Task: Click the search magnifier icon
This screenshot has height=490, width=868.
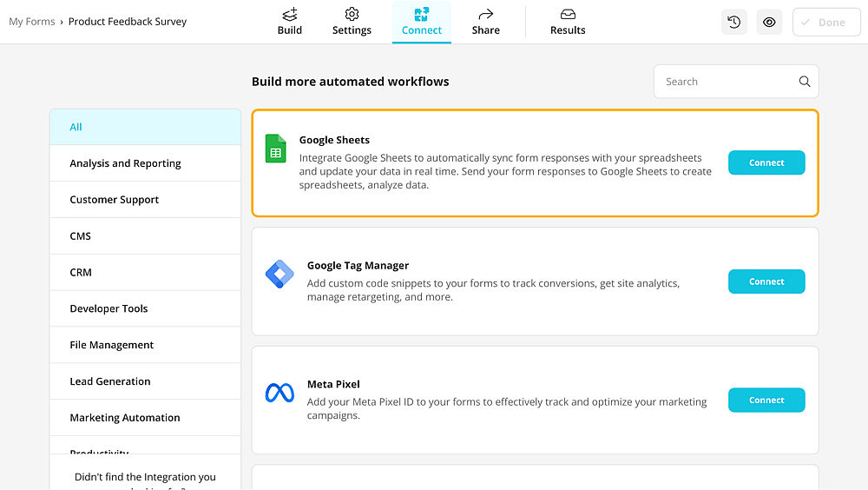Action: [x=805, y=82]
